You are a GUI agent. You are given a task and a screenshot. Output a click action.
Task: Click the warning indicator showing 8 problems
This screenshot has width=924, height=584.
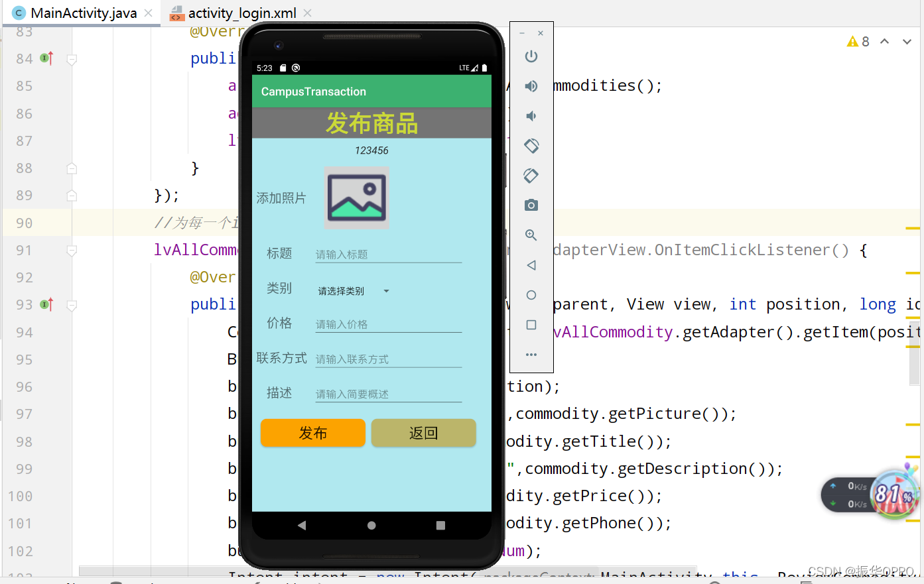coord(858,42)
